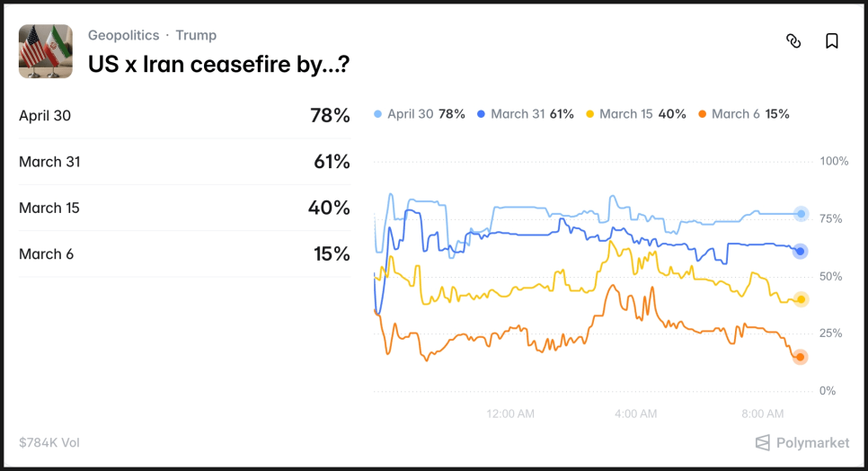Open the US Iran flags market thumbnail

(46, 51)
